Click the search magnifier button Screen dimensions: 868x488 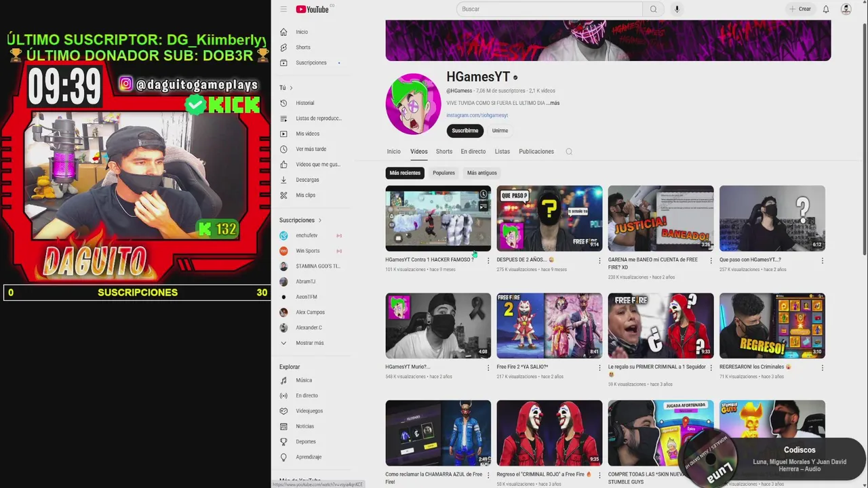click(x=654, y=9)
